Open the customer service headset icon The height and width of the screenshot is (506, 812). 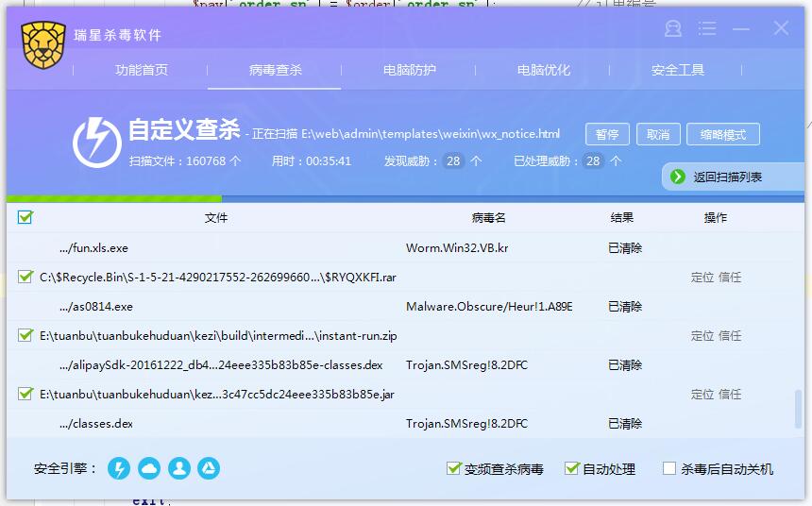pos(672,28)
